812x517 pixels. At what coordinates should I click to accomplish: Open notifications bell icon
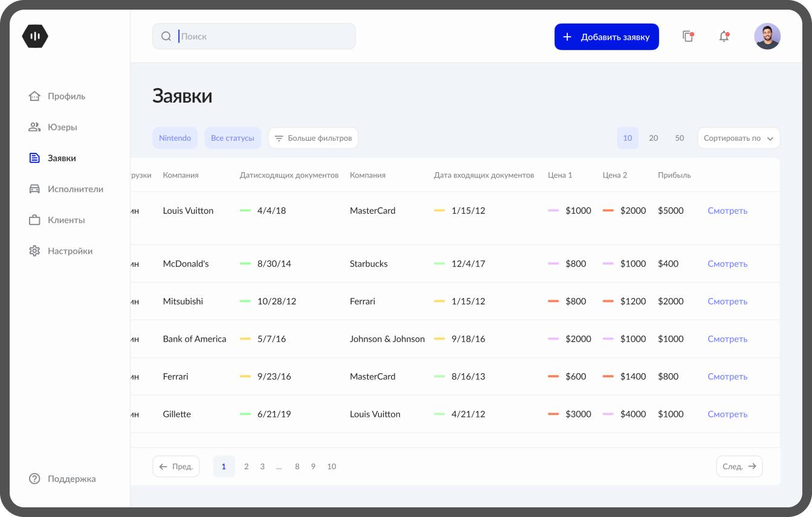pos(724,36)
